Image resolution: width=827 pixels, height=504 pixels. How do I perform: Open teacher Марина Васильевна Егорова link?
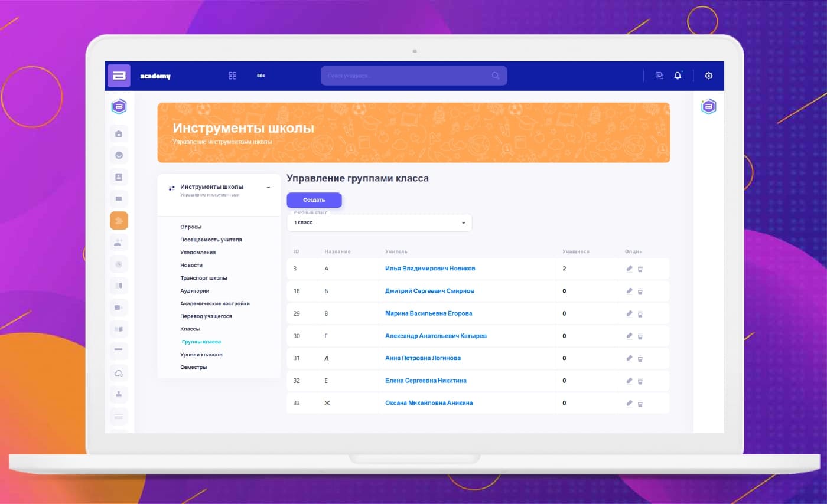point(428,313)
